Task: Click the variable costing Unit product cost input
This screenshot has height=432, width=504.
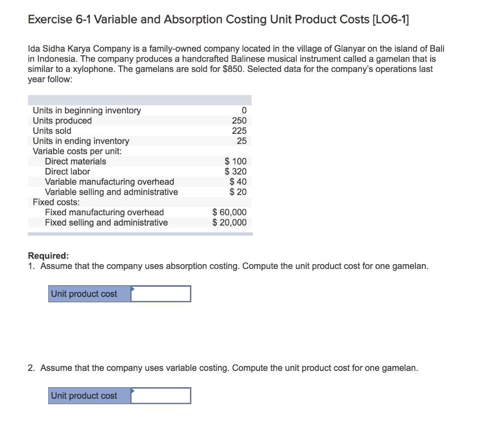Action: 161,396
